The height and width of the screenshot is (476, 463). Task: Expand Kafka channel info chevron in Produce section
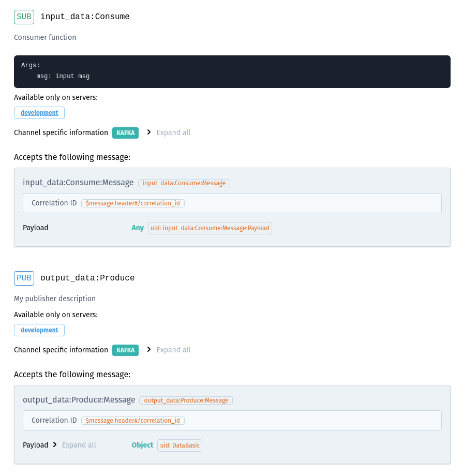coord(149,350)
